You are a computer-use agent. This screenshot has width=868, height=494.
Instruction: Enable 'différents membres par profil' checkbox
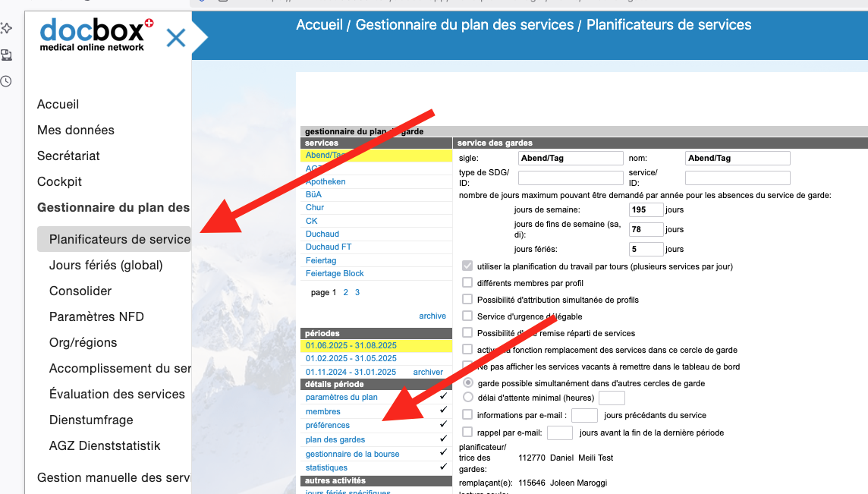coord(467,283)
